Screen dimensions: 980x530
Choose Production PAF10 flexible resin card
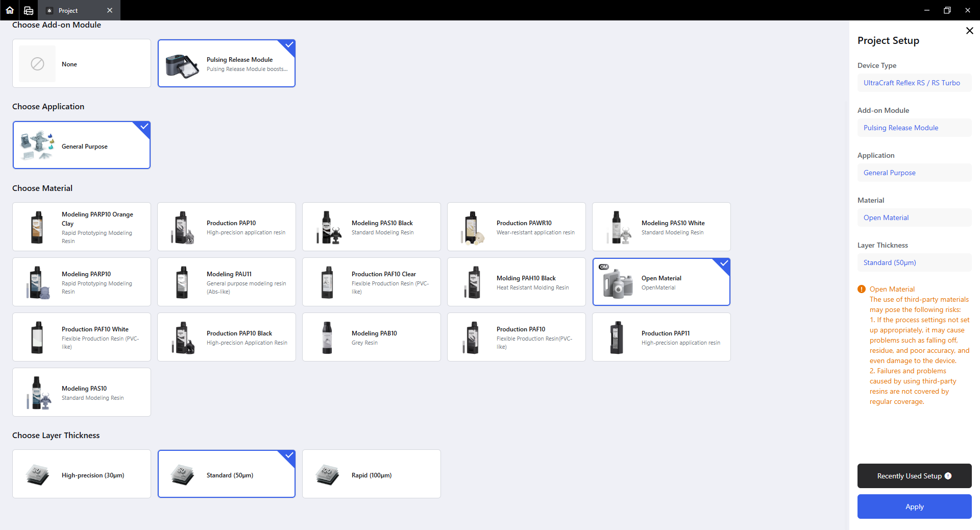click(517, 337)
